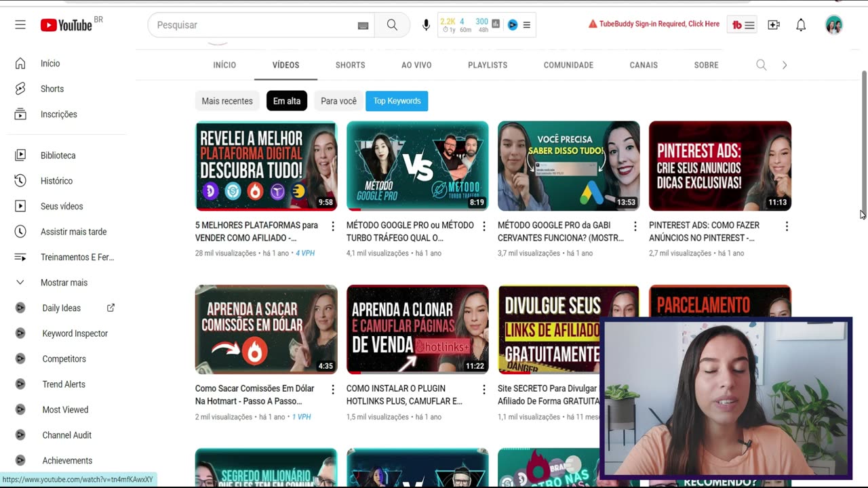Open Seus vídeos in the sidebar

pyautogui.click(x=63, y=206)
